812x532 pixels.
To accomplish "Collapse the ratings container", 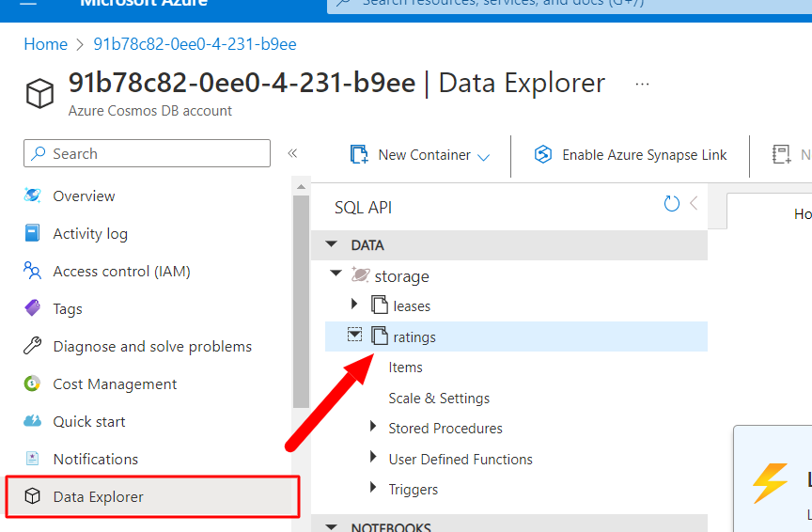I will pyautogui.click(x=354, y=335).
